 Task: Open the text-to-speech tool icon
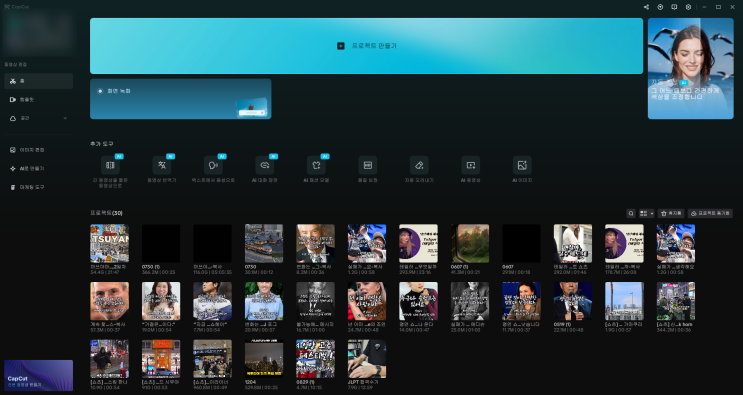point(213,165)
